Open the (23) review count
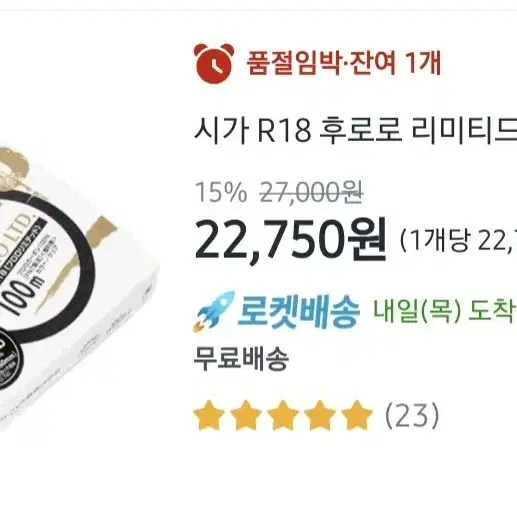This screenshot has height=517, width=517. [x=412, y=415]
